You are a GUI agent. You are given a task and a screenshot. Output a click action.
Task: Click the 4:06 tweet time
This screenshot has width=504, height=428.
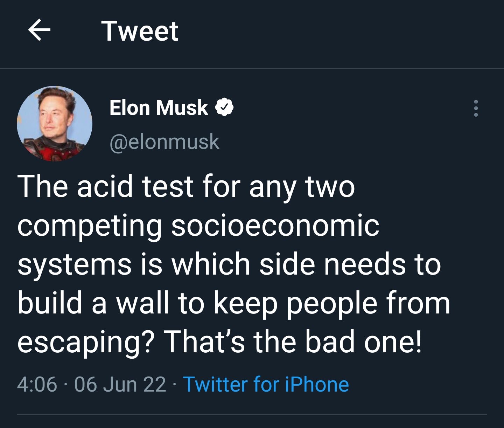pyautogui.click(x=37, y=384)
